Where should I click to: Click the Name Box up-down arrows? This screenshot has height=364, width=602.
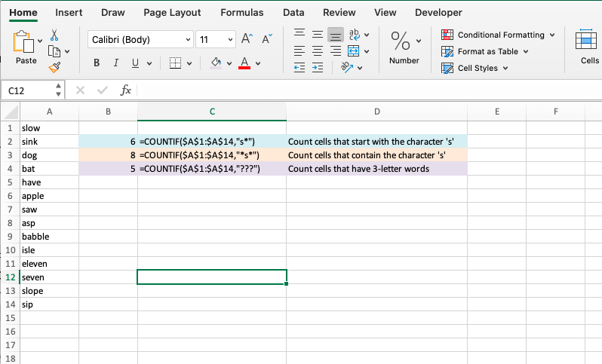(x=58, y=90)
